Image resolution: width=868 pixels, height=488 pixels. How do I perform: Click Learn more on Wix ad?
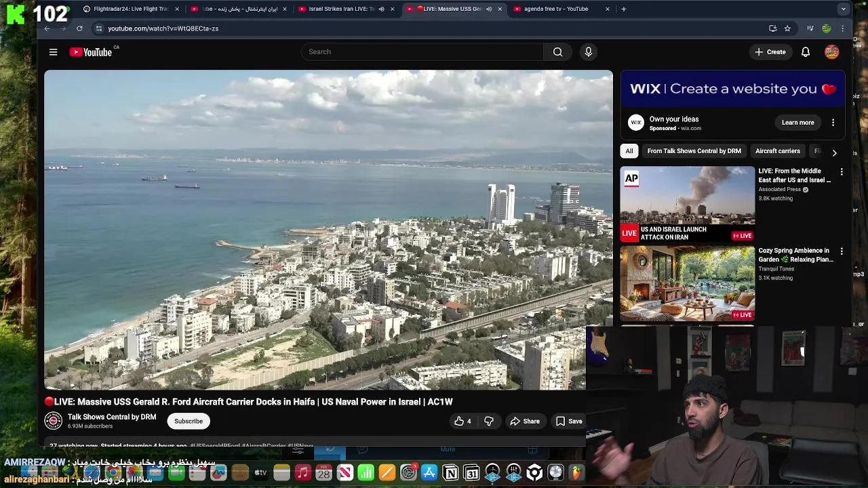tap(797, 123)
